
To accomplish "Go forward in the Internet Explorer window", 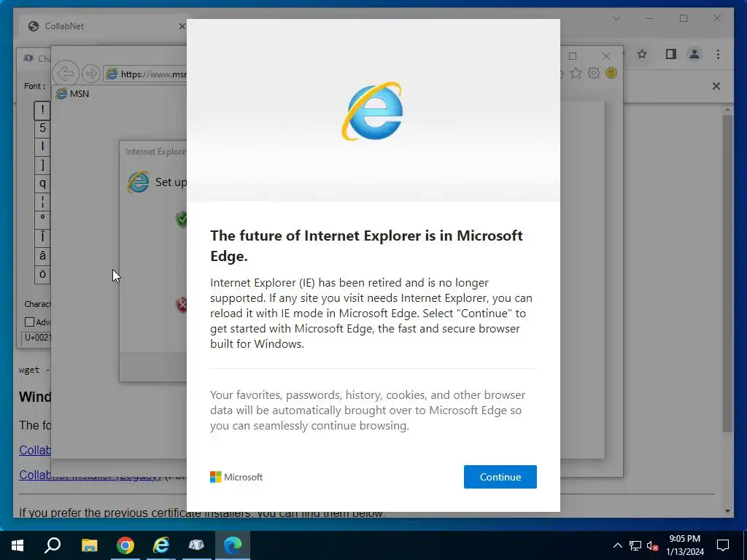I will click(x=90, y=74).
